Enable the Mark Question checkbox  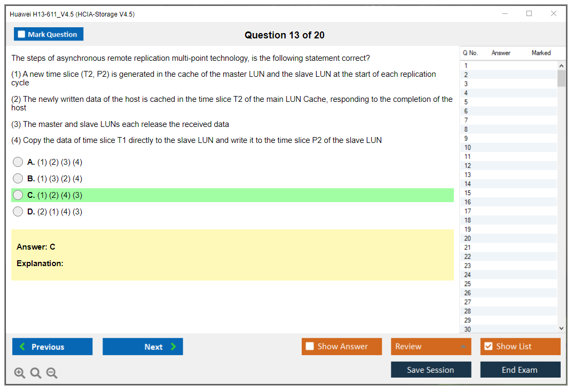(22, 34)
